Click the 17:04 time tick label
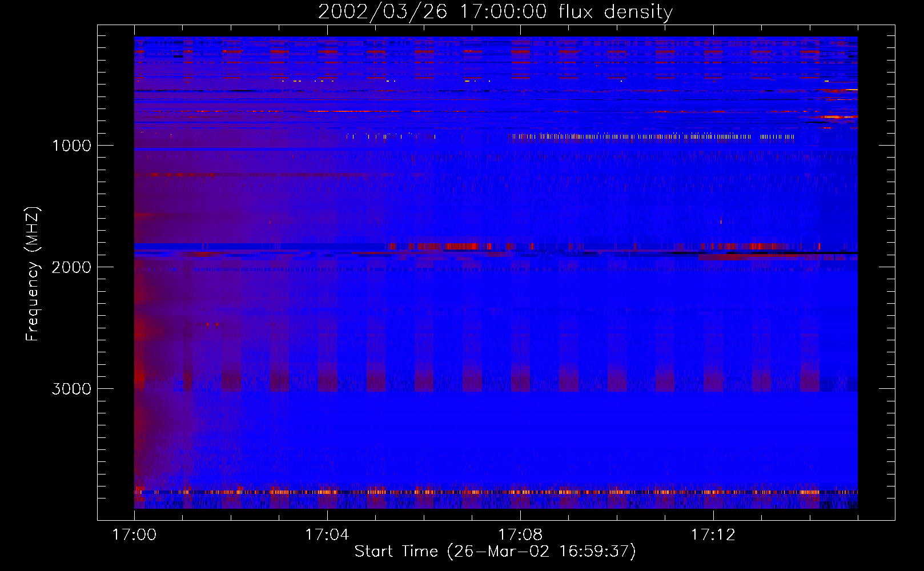 click(327, 535)
